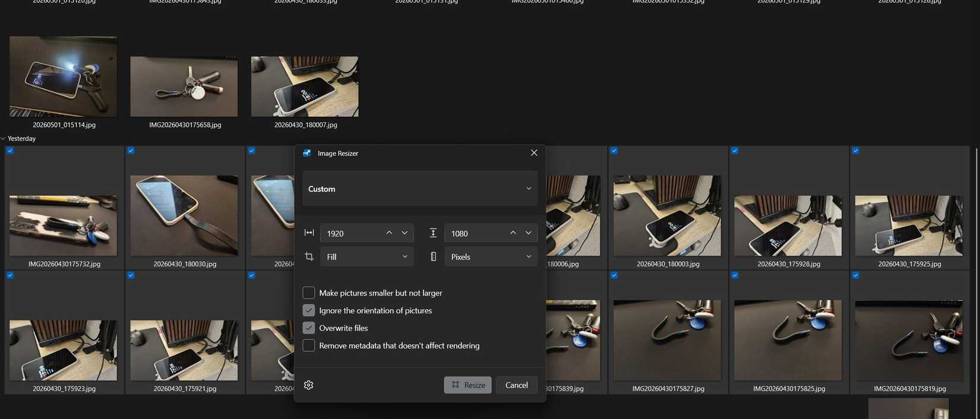Click the crop fit icon beside Fill
This screenshot has height=419, width=980.
[x=309, y=256]
